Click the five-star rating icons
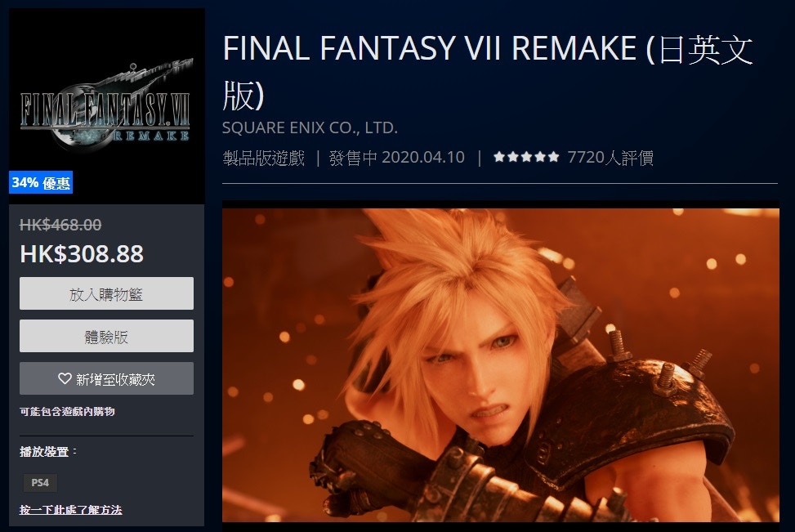The width and height of the screenshot is (795, 532). (x=526, y=157)
